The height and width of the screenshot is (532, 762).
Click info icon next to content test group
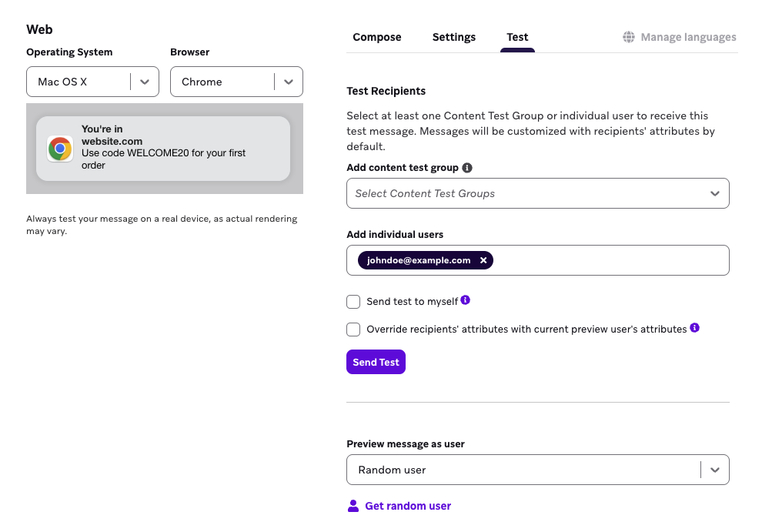click(x=467, y=168)
